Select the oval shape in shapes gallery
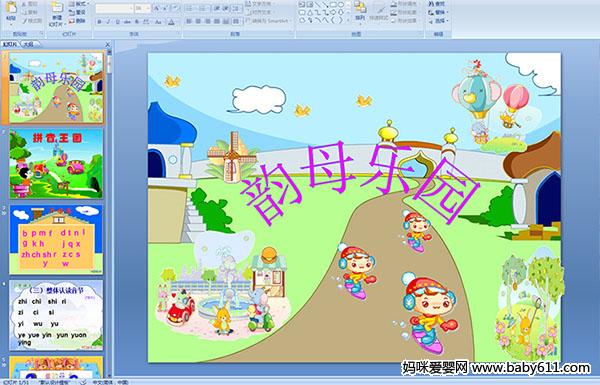The image size is (600, 385). [341, 4]
